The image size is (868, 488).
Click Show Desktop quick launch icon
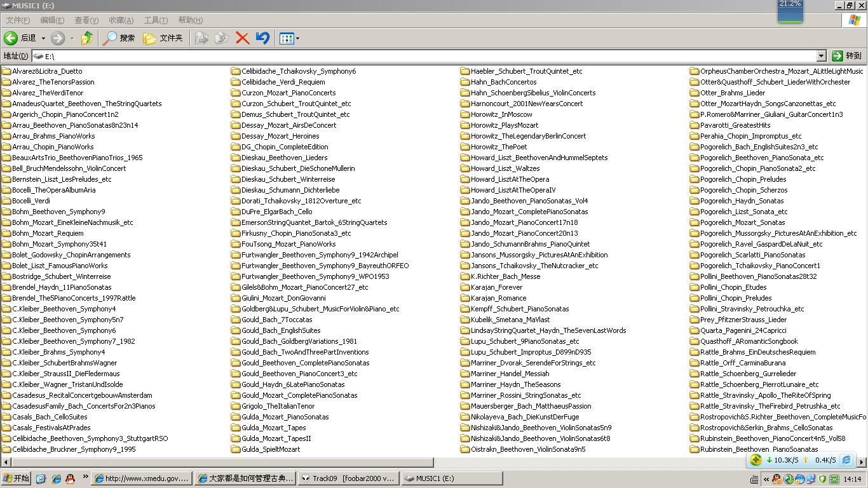point(41,478)
